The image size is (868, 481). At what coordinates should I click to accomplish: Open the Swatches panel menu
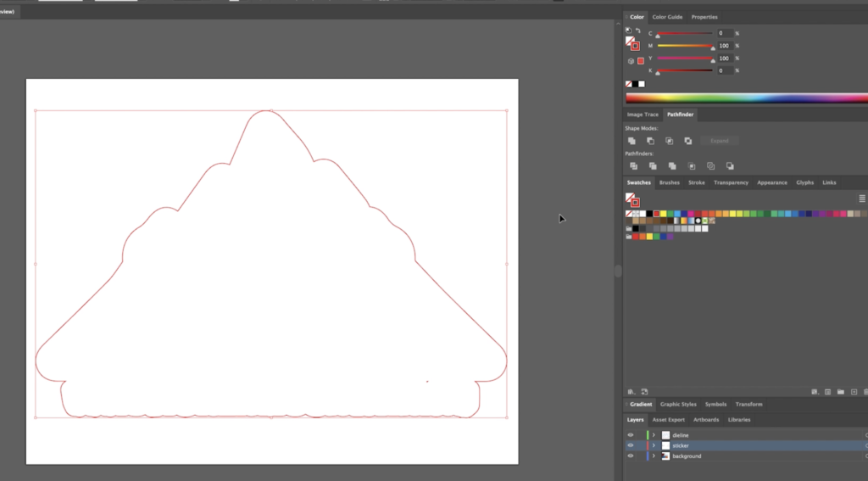tap(862, 199)
